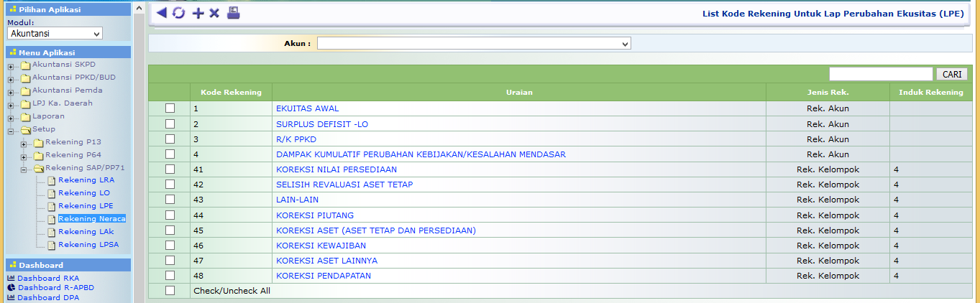Open the Akun dropdown list

pos(474,44)
